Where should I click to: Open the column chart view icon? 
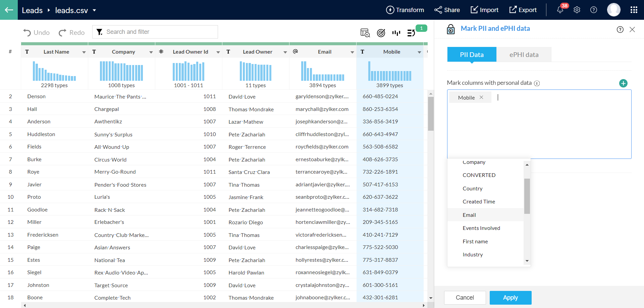tap(396, 33)
